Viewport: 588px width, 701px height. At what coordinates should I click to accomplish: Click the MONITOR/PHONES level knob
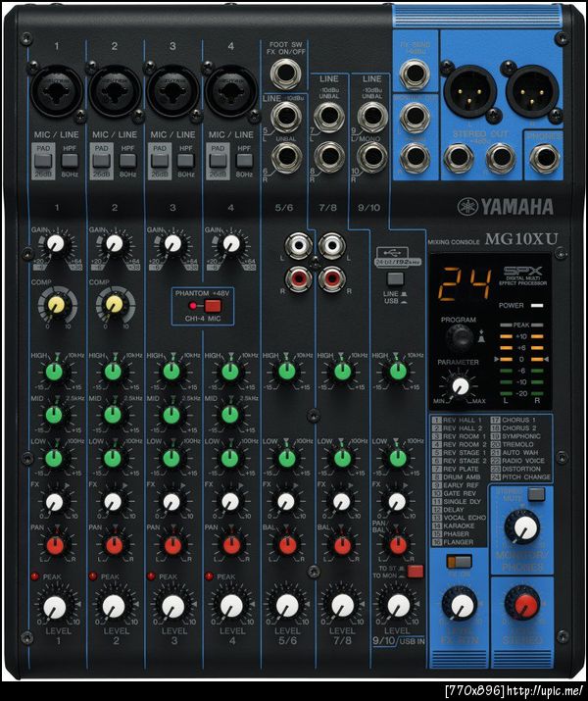(523, 527)
